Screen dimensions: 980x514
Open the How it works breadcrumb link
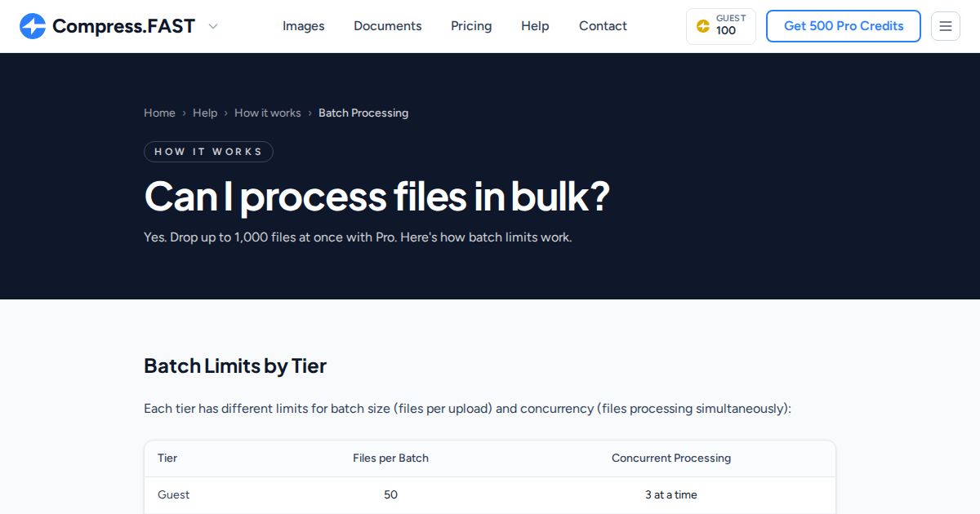pyautogui.click(x=268, y=113)
